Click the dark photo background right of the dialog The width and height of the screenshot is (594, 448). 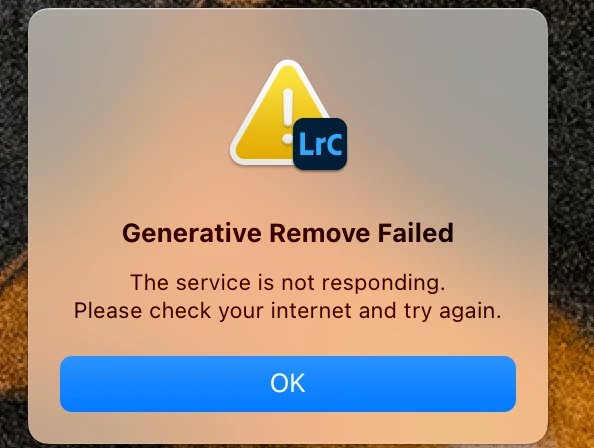[571, 151]
